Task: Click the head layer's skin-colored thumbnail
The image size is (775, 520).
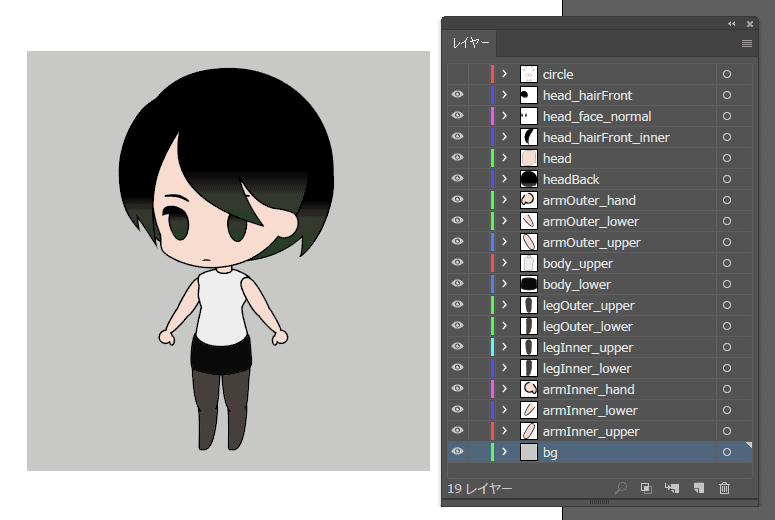Action: (x=529, y=158)
